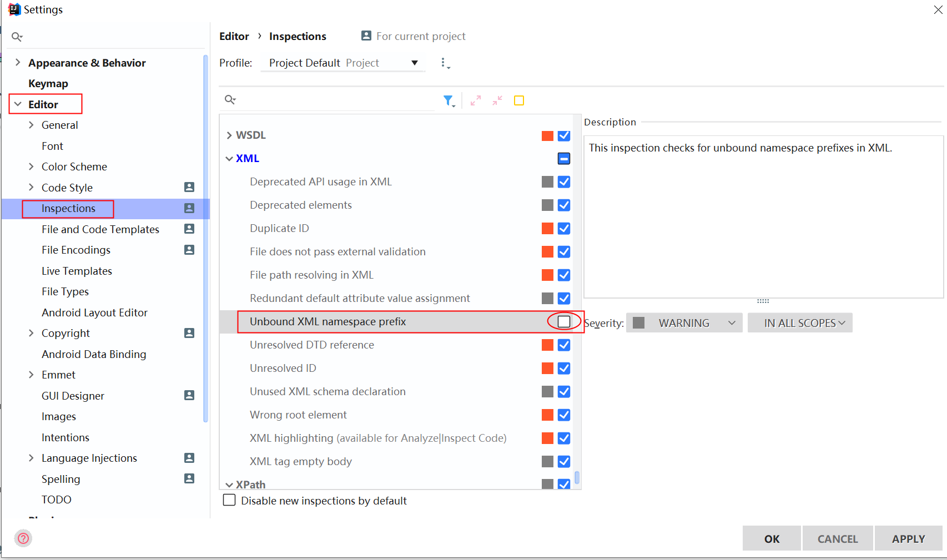The height and width of the screenshot is (560, 947).
Task: Open Intentions settings page
Action: click(x=65, y=437)
